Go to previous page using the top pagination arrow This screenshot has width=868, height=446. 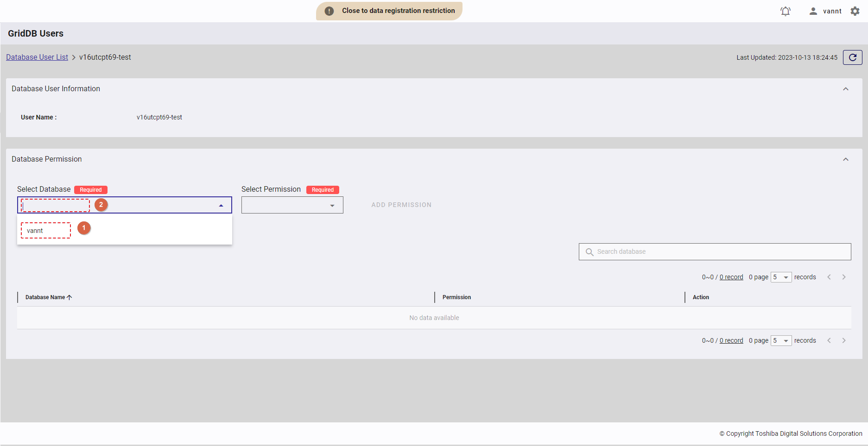pyautogui.click(x=829, y=277)
